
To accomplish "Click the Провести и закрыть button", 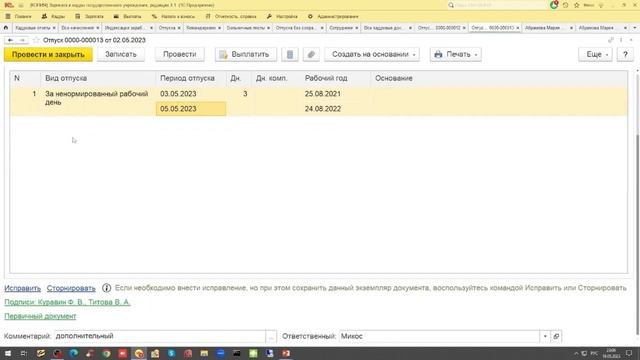I will click(48, 54).
